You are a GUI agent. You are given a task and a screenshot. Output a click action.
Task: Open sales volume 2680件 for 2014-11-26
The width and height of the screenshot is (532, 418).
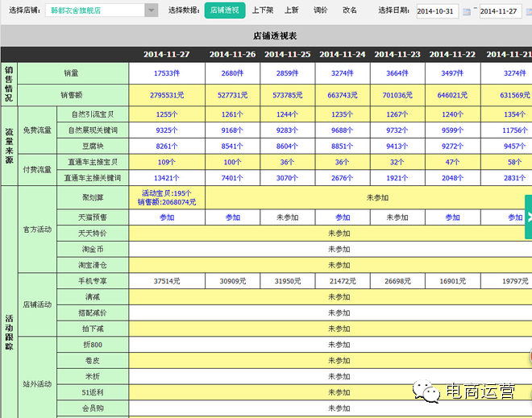(232, 73)
